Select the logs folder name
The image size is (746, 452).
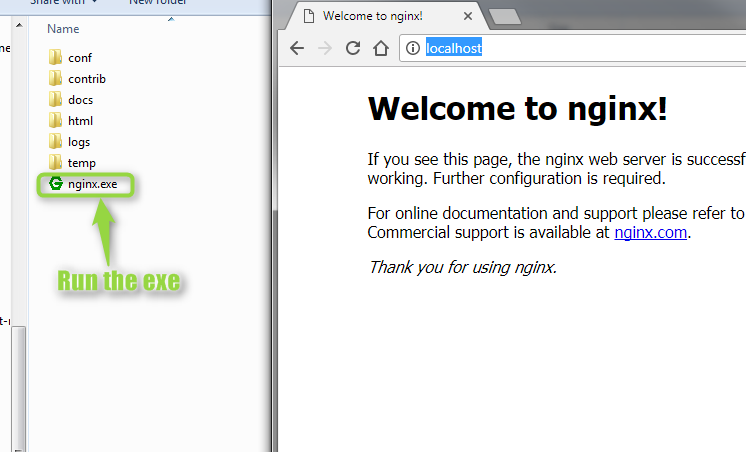79,142
